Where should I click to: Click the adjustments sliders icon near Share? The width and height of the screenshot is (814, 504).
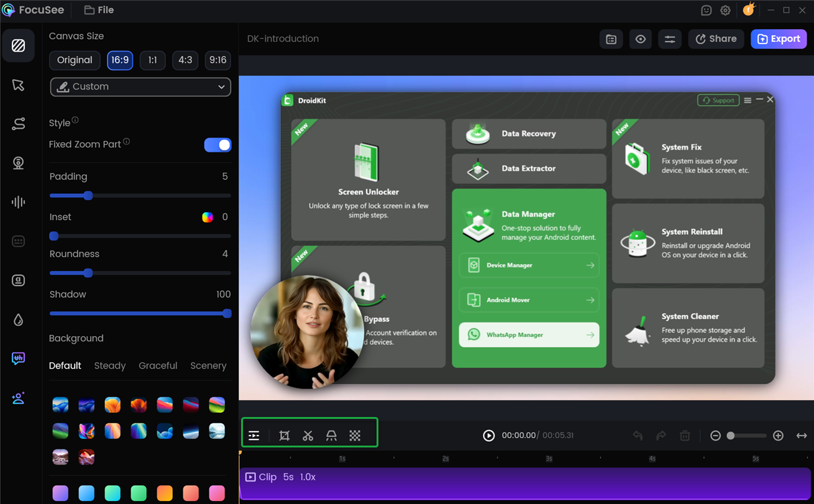point(670,39)
